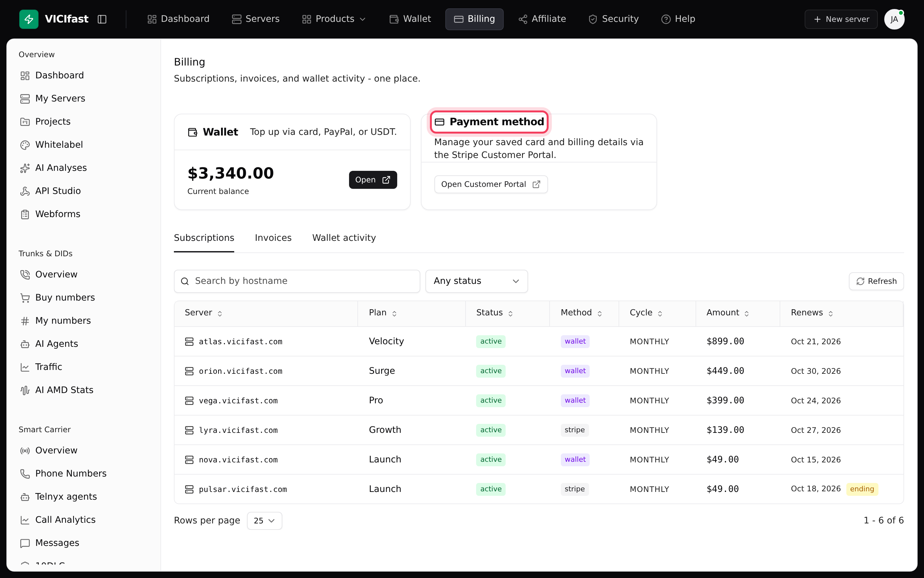Viewport: 924px width, 578px height.
Task: Open Wallet in the top navigation
Action: pyautogui.click(x=410, y=19)
